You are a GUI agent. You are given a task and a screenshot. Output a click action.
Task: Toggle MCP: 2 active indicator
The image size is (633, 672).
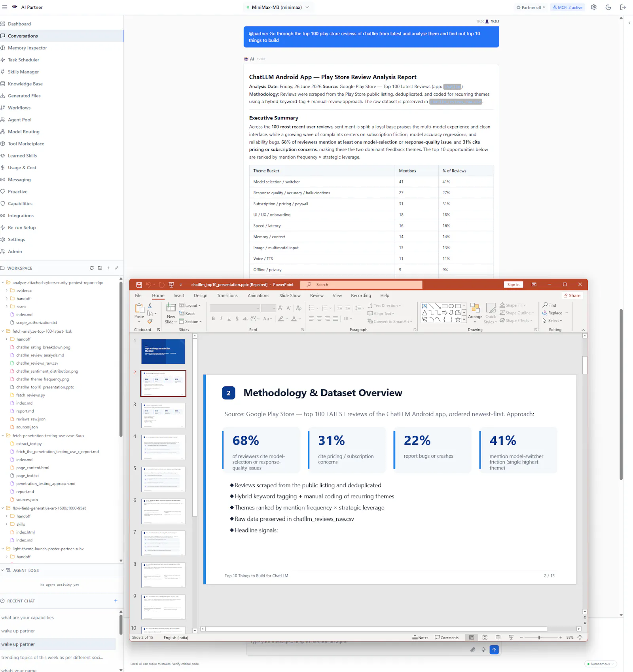(568, 7)
